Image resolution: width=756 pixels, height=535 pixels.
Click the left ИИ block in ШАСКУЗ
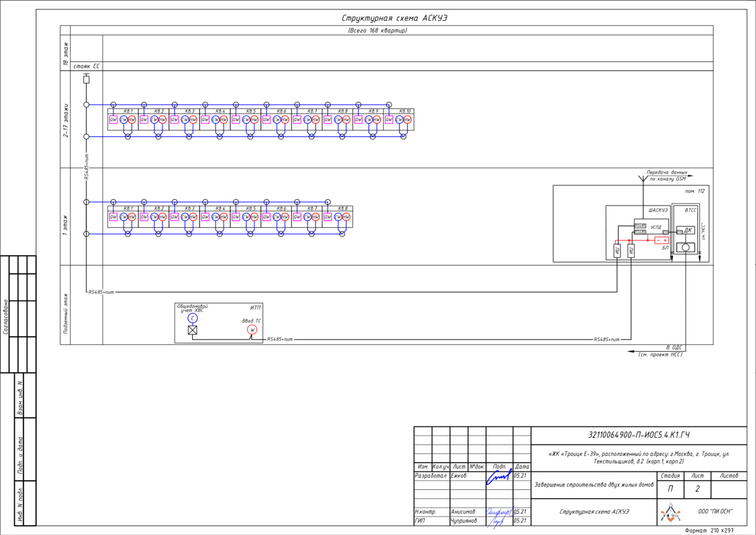coord(617,251)
